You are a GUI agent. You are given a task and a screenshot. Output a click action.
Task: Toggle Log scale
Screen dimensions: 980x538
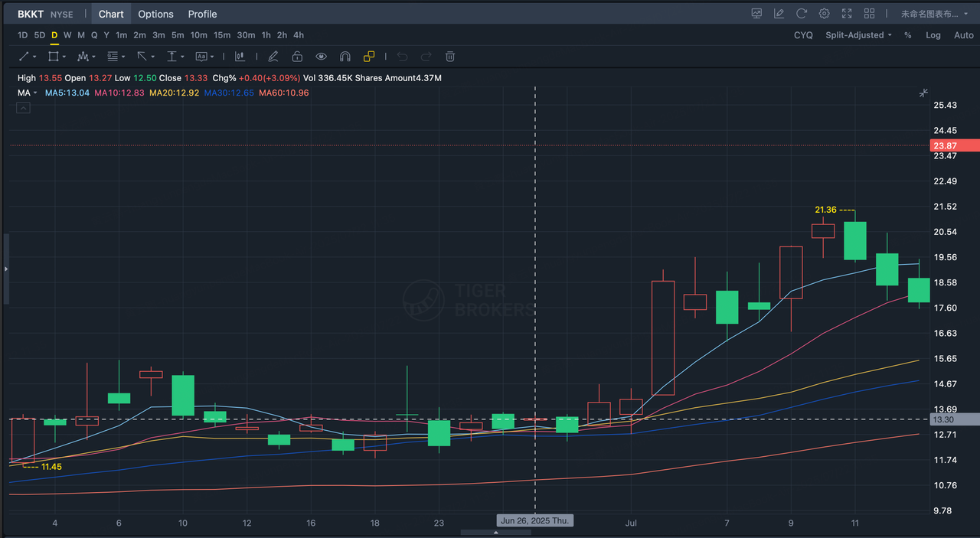(x=933, y=35)
